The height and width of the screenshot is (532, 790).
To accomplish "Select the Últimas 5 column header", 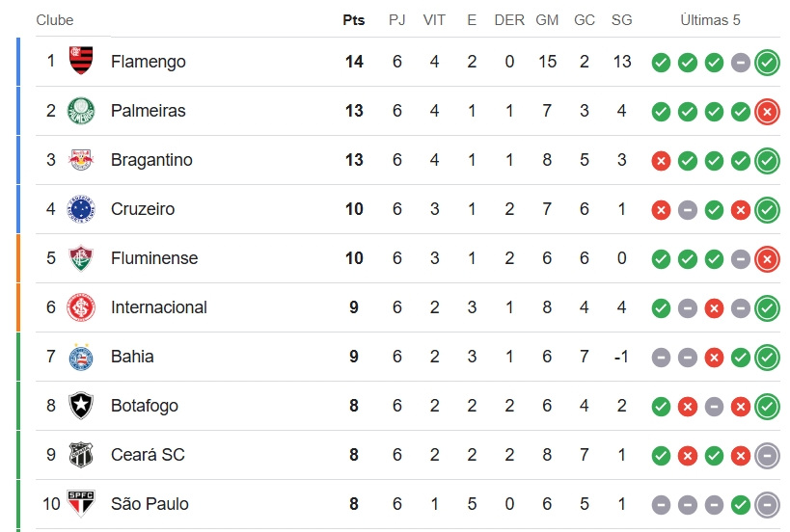I will coord(710,20).
